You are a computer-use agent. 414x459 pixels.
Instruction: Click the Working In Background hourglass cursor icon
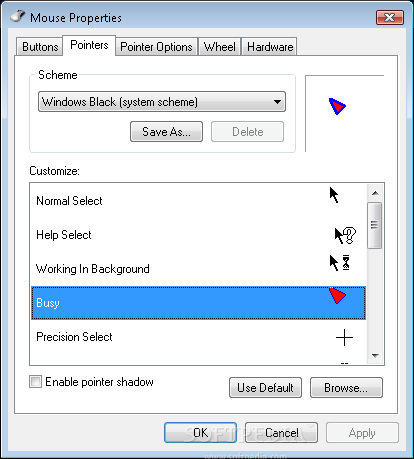340,263
